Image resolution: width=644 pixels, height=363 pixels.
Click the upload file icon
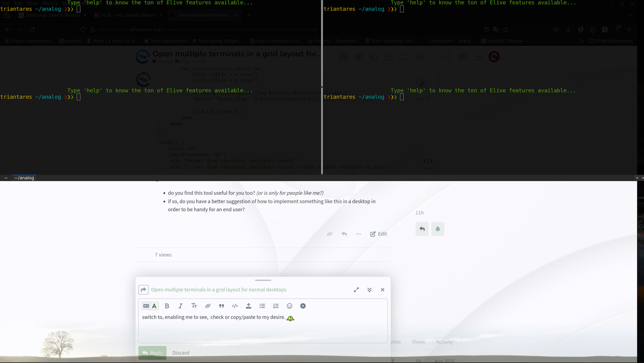click(x=249, y=306)
